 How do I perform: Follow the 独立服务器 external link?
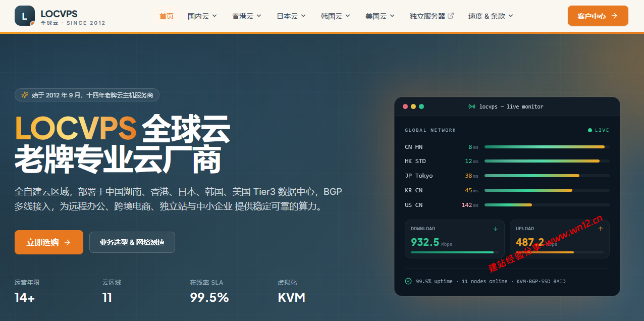point(432,16)
